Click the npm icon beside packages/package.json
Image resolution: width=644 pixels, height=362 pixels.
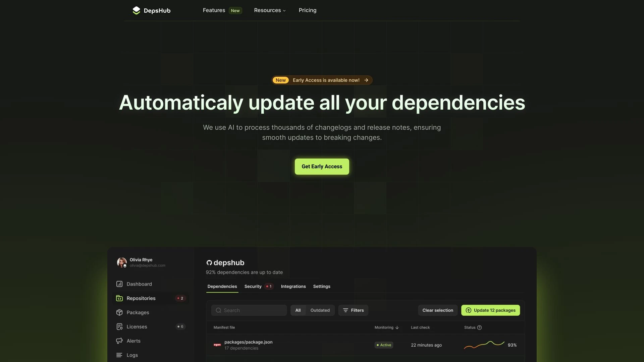click(217, 345)
